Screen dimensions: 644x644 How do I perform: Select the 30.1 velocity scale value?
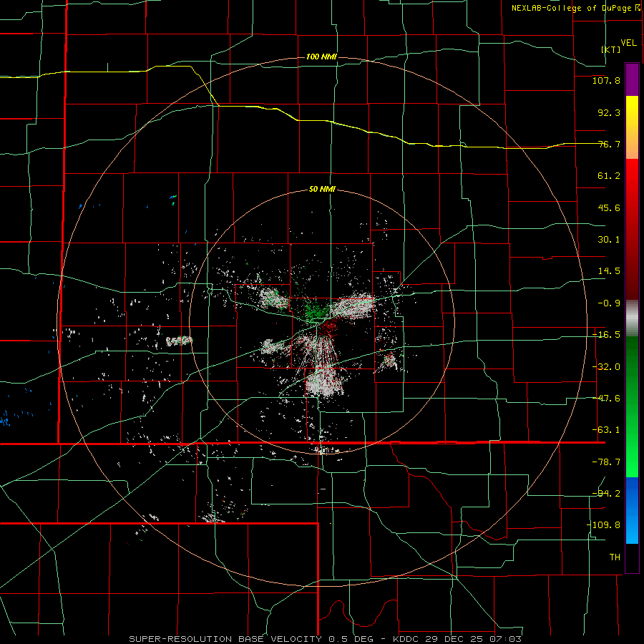coord(609,240)
